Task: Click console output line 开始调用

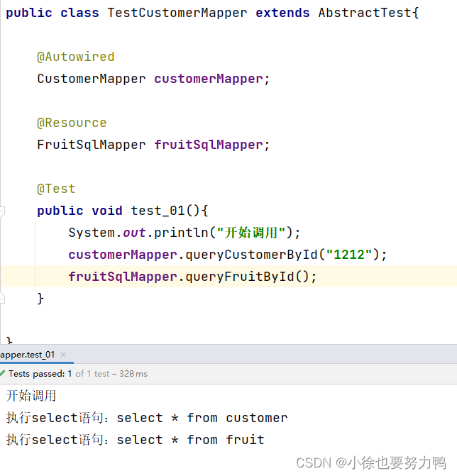Action: point(31,396)
